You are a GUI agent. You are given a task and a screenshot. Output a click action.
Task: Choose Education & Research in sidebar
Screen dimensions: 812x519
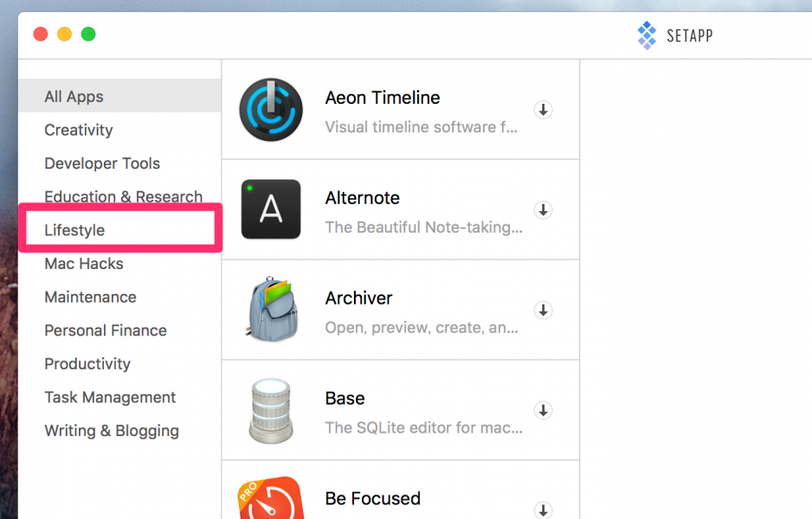123,196
